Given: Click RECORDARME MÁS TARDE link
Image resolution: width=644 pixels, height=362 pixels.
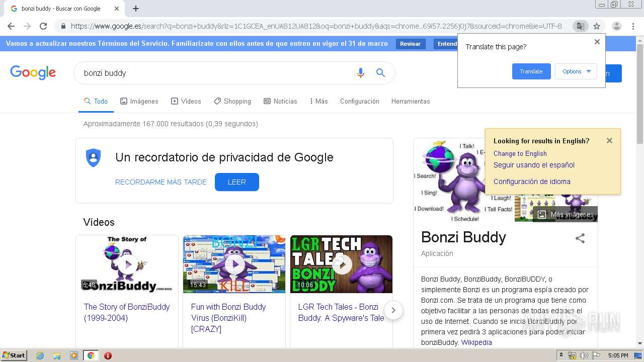Looking at the screenshot, I should tap(161, 182).
